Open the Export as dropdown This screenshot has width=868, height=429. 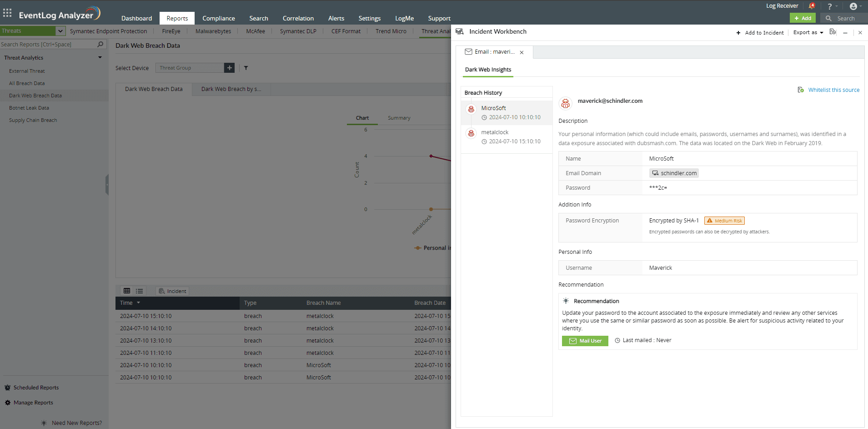click(808, 32)
